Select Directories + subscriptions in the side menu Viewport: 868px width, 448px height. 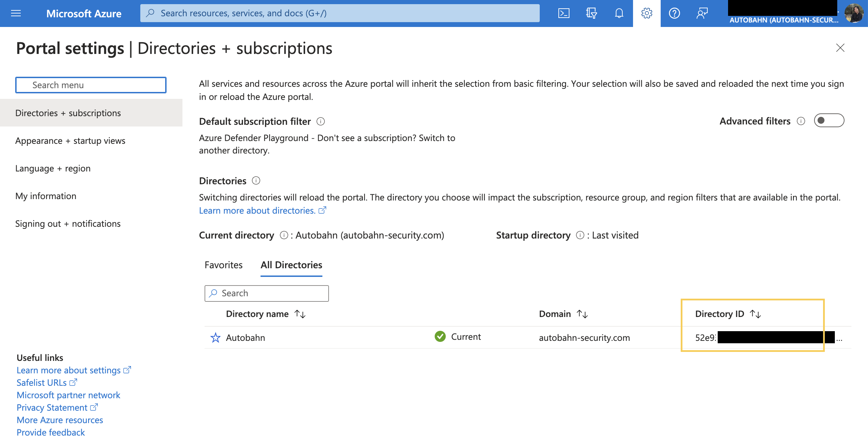[91, 113]
